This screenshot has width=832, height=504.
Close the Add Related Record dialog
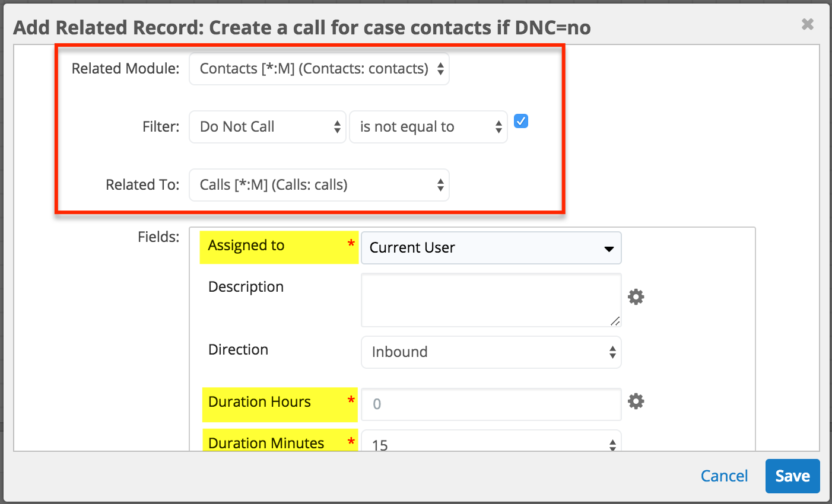click(807, 24)
